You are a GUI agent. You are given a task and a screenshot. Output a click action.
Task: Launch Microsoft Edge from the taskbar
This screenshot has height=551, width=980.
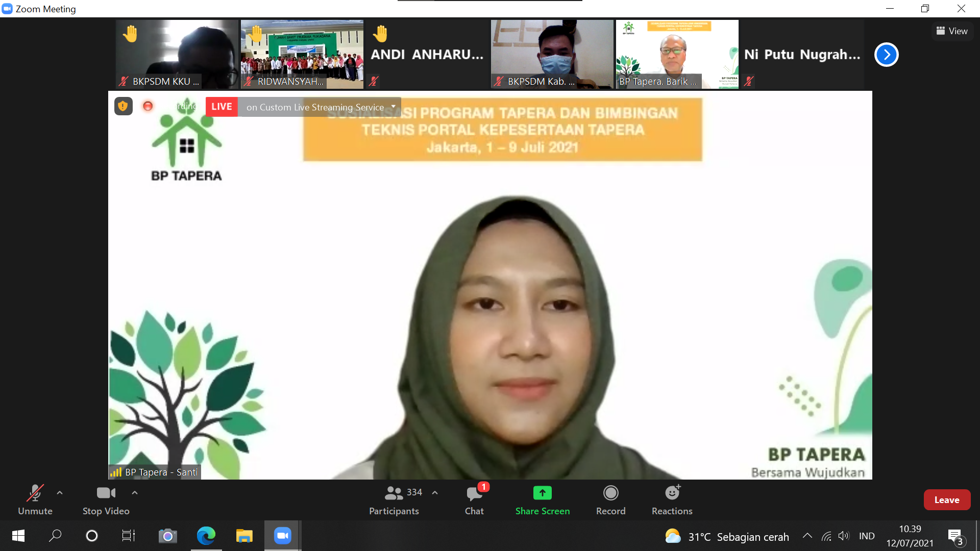coord(206,536)
